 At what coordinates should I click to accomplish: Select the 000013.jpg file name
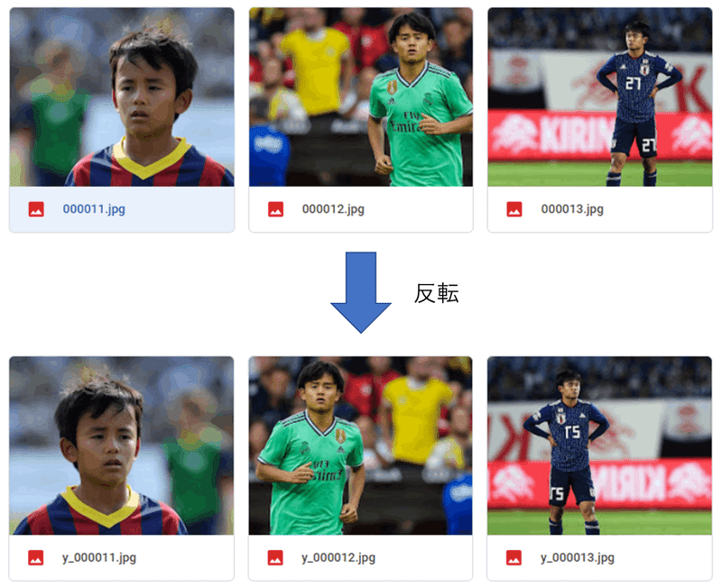pyautogui.click(x=572, y=209)
